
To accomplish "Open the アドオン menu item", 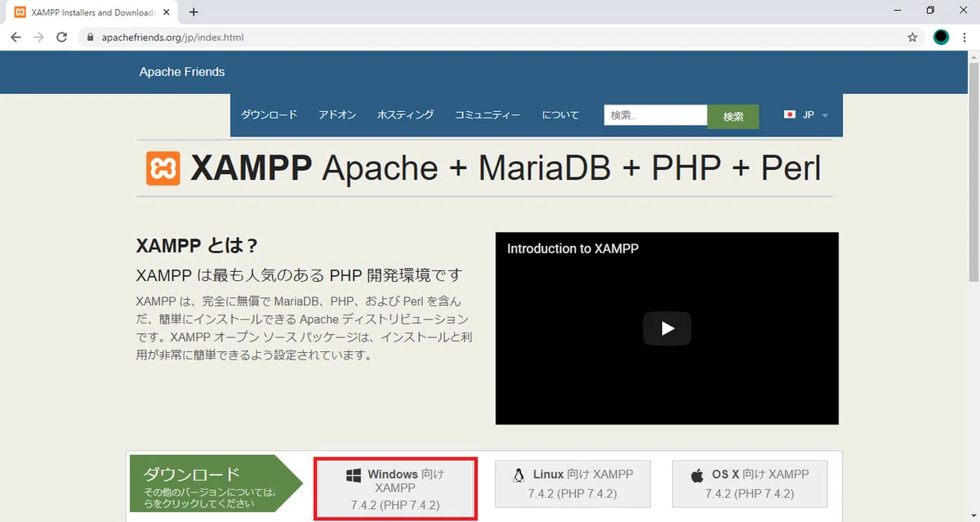I will tap(337, 115).
